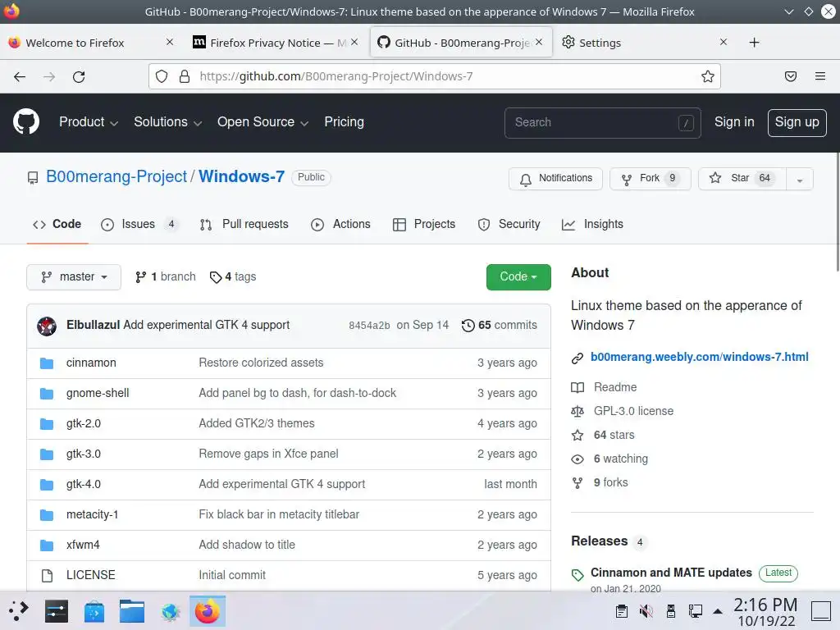Open the gnome-shell folder
This screenshot has height=630, width=840.
pos(98,393)
